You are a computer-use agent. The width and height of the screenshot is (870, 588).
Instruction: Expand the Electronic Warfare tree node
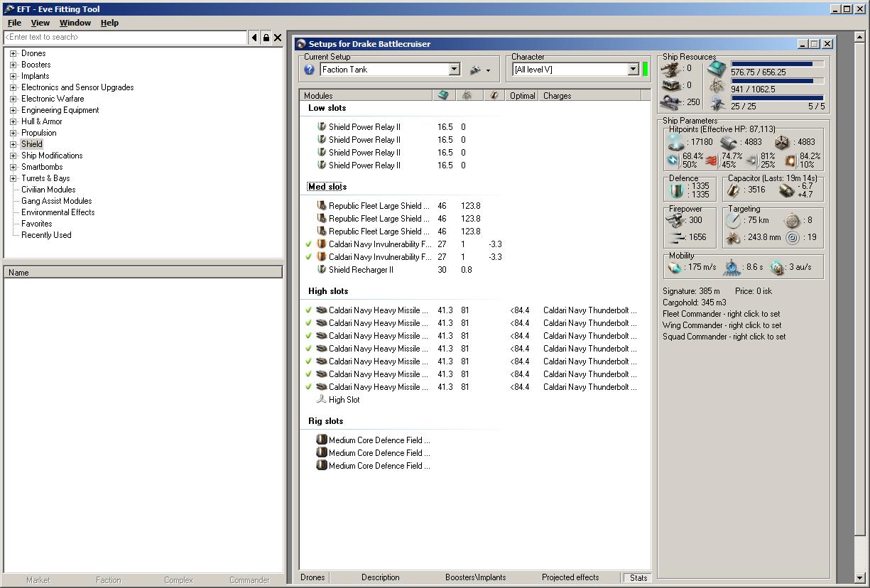13,99
